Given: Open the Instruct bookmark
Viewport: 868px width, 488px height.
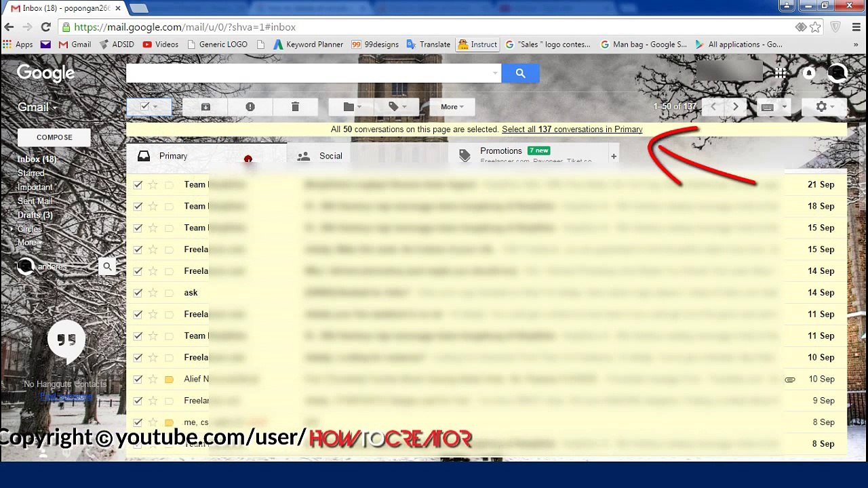Looking at the screenshot, I should coord(478,45).
